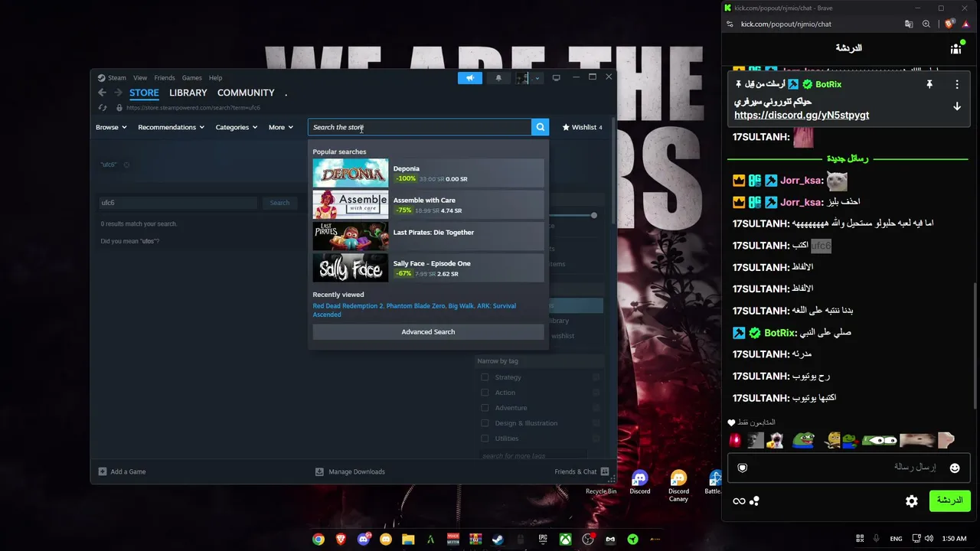Click the Big Walk recently viewed link
Screen dimensions: 980x551
(x=461, y=306)
